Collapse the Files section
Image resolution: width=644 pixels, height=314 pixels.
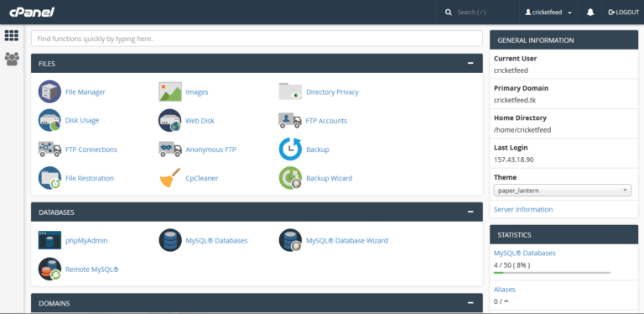(470, 63)
